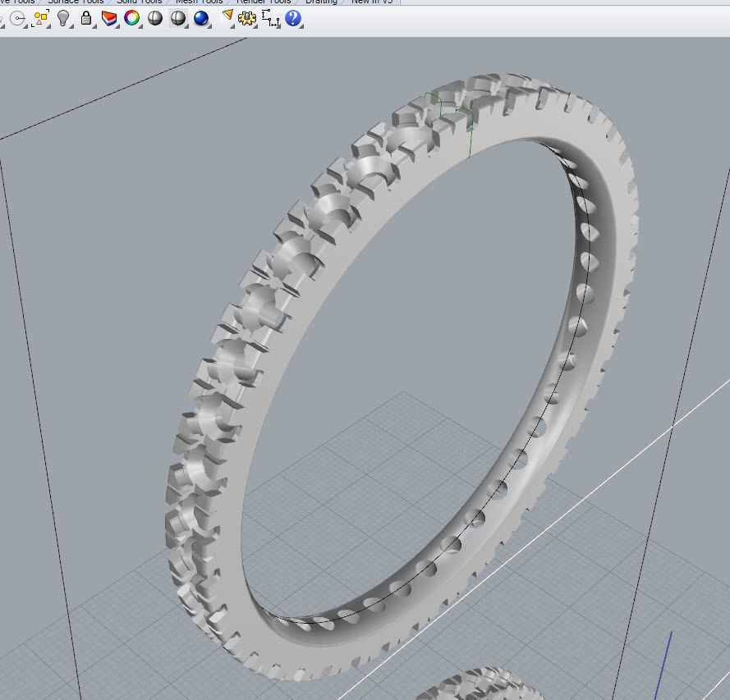Select the gray sphere shaded viewport icon

click(155, 18)
